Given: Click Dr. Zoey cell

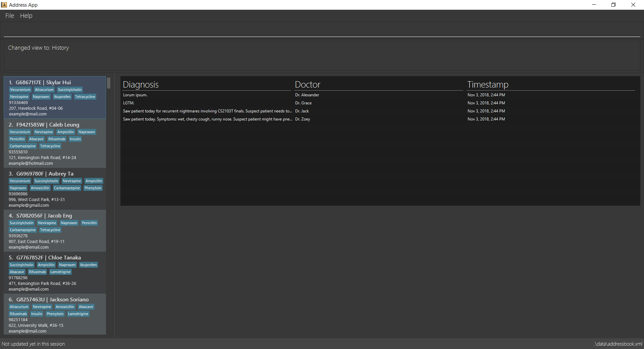Looking at the screenshot, I should pyautogui.click(x=303, y=119).
